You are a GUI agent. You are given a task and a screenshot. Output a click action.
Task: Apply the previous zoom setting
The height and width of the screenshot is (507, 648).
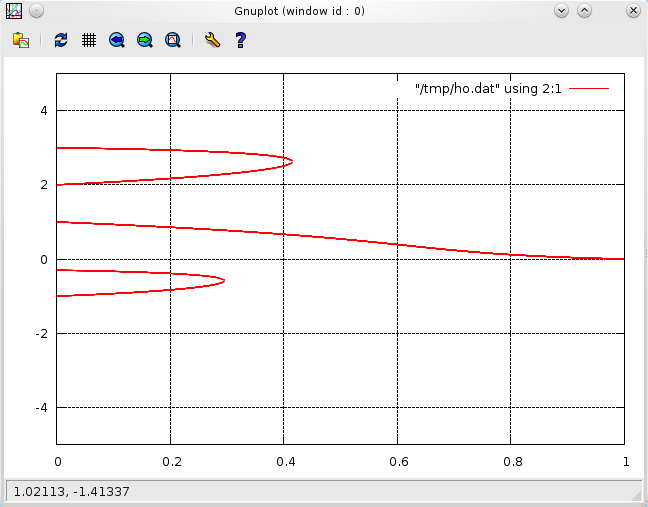117,40
